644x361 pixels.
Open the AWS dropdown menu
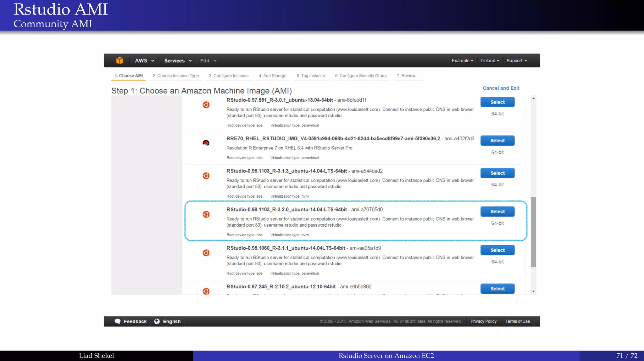pyautogui.click(x=144, y=61)
